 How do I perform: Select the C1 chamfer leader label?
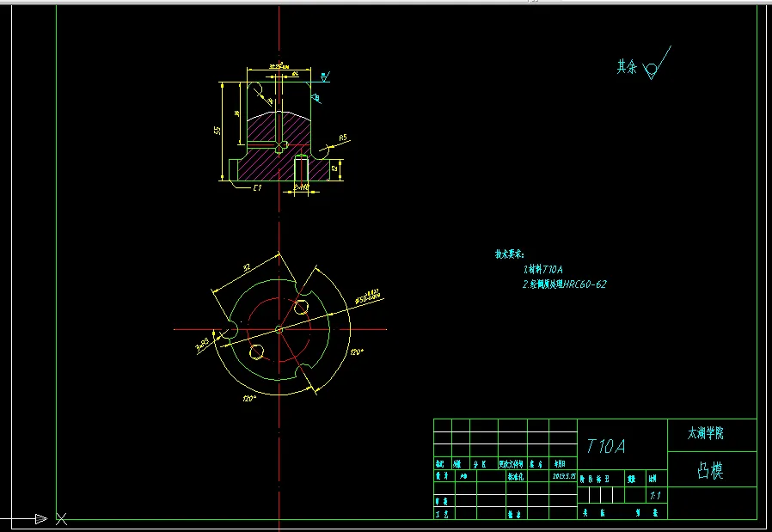[x=257, y=187]
